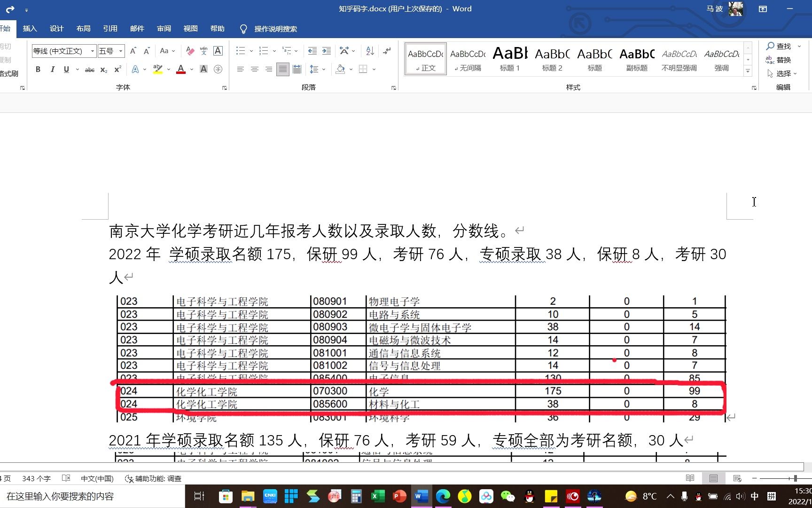The height and width of the screenshot is (508, 812).
Task: Switch to the 设计 tab
Action: click(56, 29)
